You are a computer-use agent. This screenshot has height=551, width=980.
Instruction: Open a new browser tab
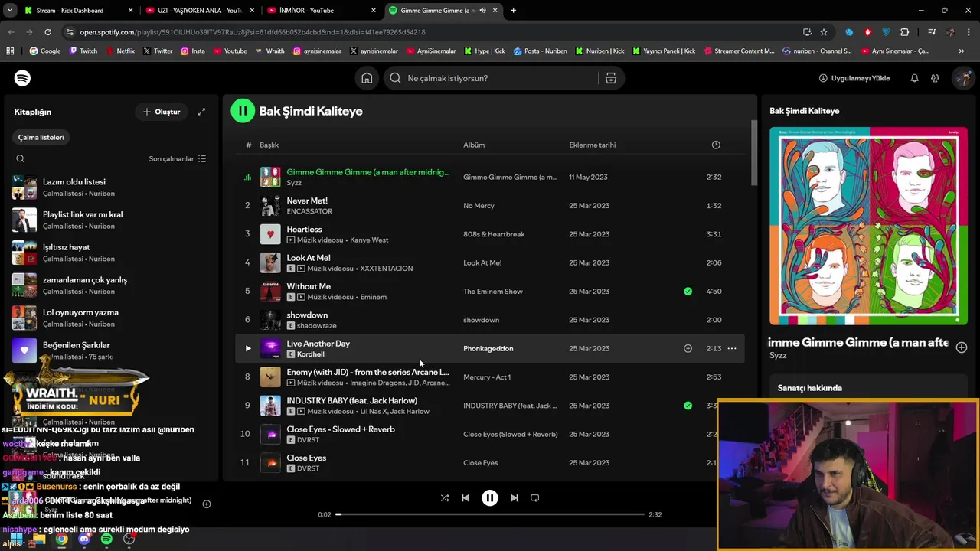tap(513, 11)
